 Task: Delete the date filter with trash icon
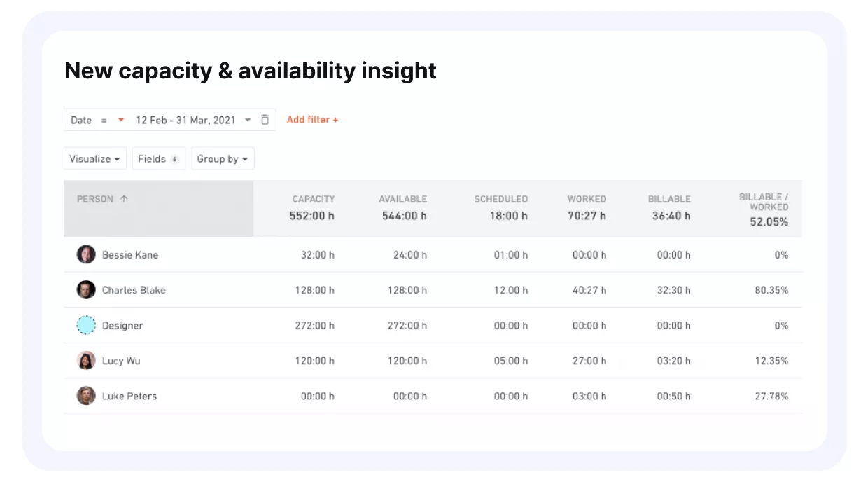(265, 120)
